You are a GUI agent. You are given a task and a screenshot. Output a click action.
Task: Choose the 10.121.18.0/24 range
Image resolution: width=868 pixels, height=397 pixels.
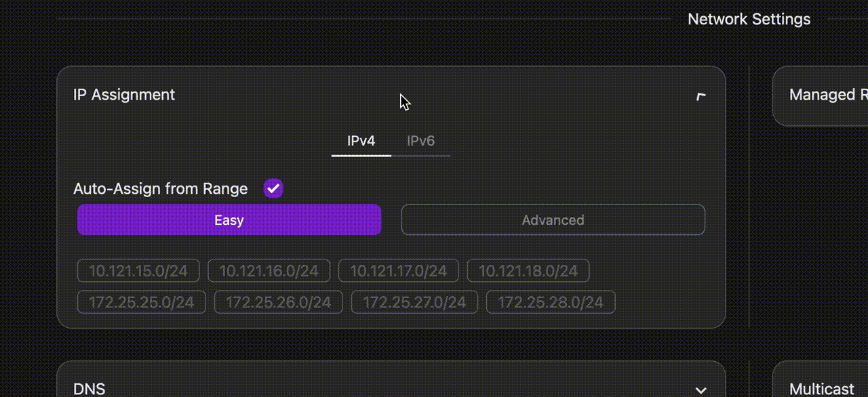[x=528, y=270]
